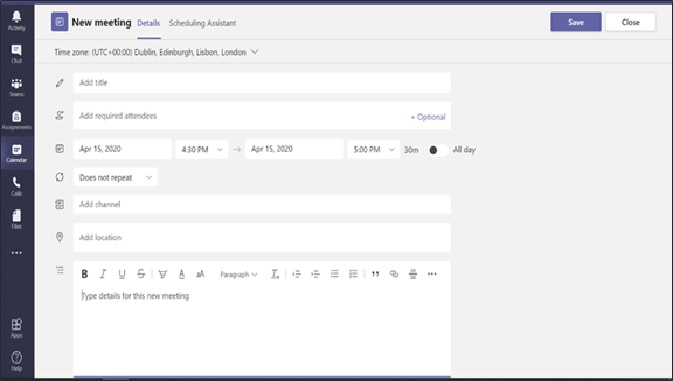
Task: Open Chat from the left sidebar
Action: pos(16,54)
